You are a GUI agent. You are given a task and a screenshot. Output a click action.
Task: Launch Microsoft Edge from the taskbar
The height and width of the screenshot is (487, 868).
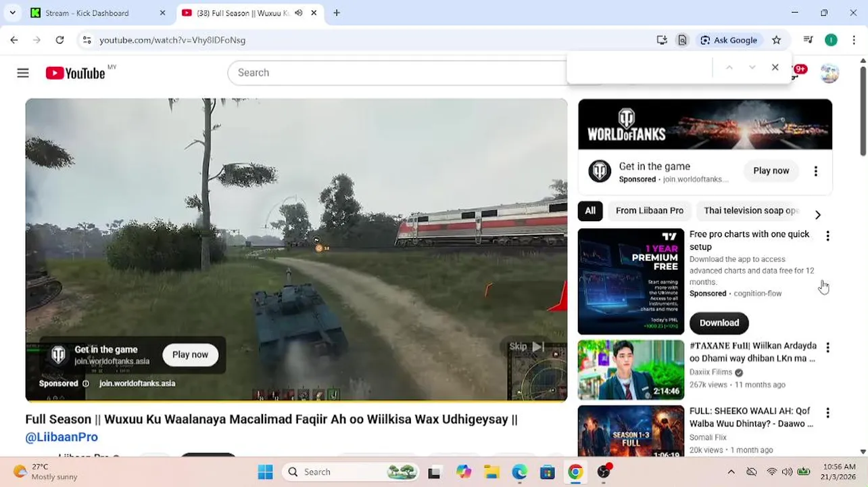point(519,471)
